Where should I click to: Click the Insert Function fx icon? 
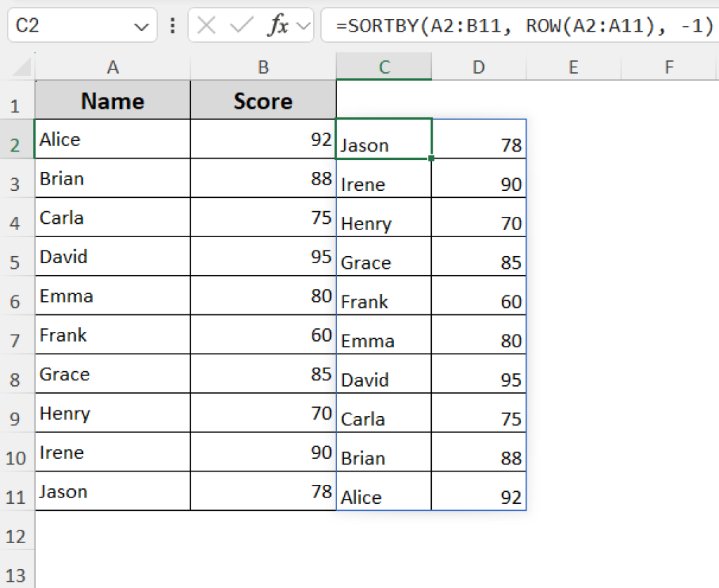pyautogui.click(x=278, y=25)
